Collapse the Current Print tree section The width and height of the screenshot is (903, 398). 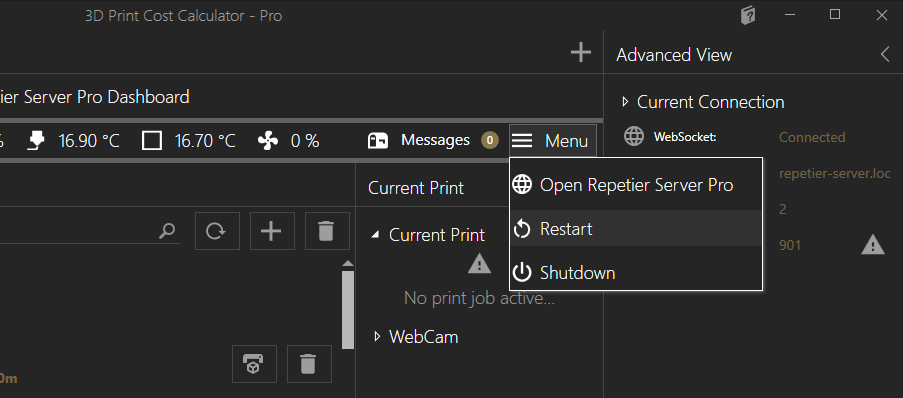pyautogui.click(x=375, y=235)
